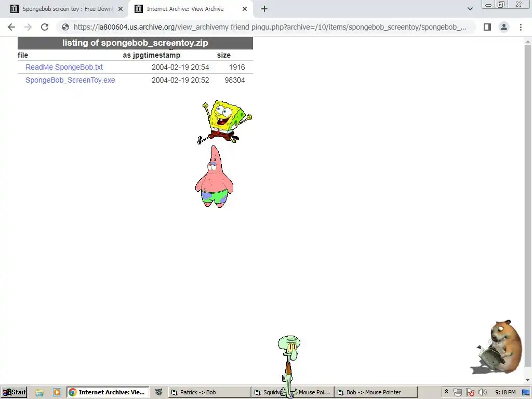Download SpongeBob_ScreenToy.exe link

pos(70,80)
